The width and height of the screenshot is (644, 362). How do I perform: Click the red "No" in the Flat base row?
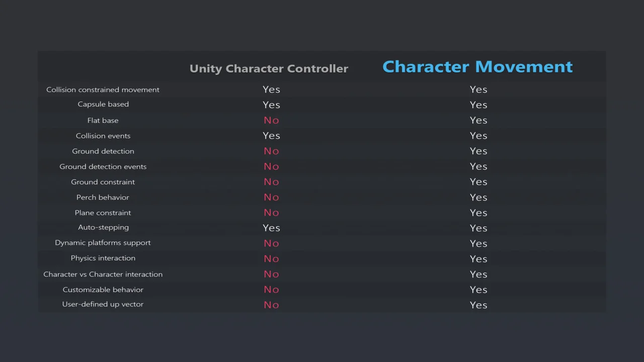[x=271, y=120]
